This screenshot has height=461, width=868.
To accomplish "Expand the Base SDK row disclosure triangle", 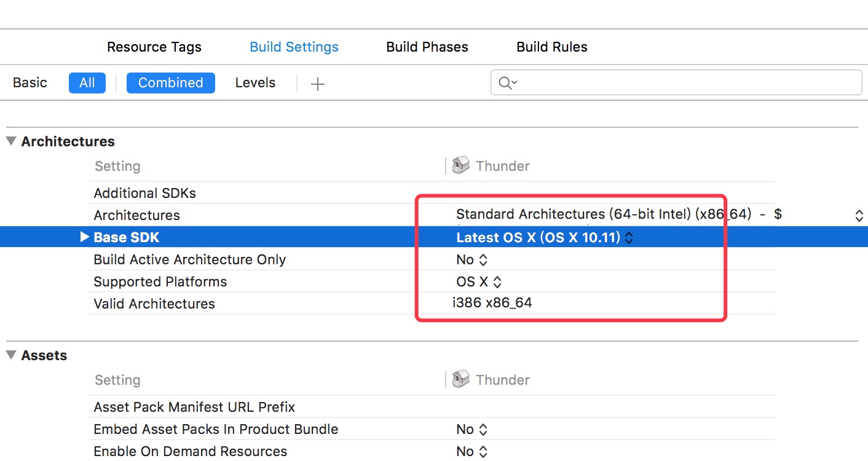I will point(85,237).
